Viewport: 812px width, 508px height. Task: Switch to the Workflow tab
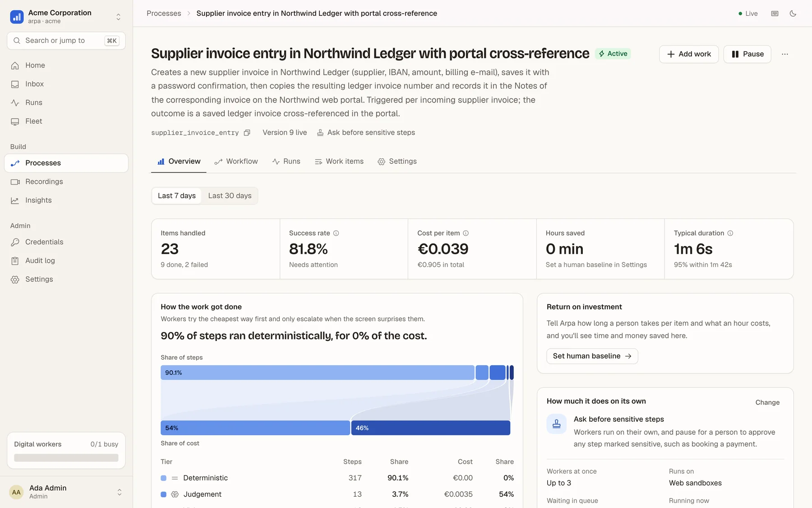236,162
